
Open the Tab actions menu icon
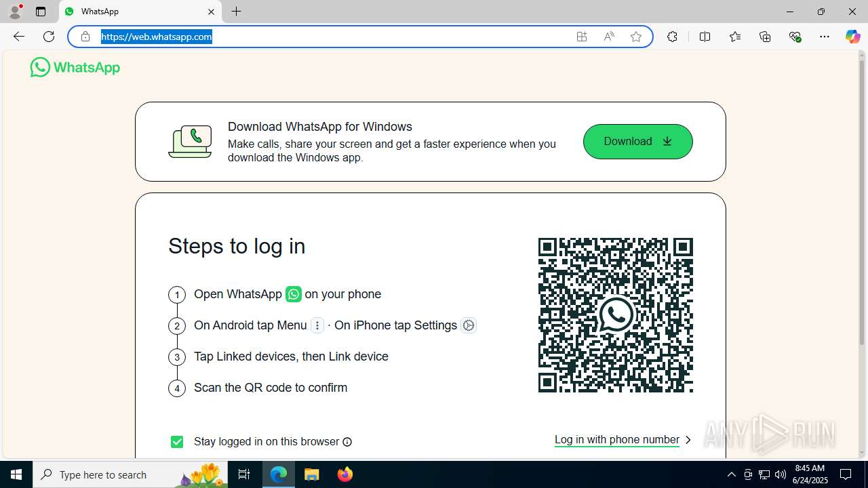click(41, 12)
